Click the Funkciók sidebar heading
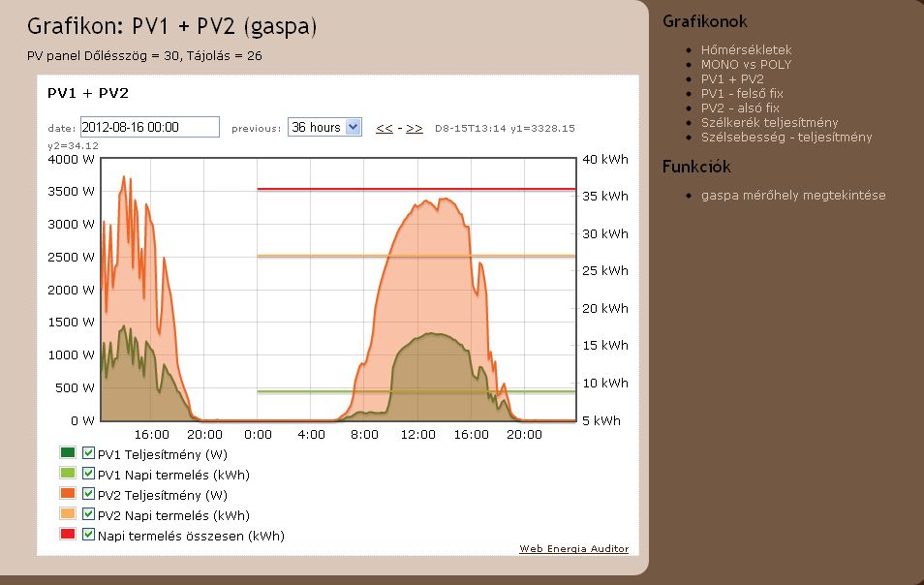The width and height of the screenshot is (924, 585). point(696,167)
